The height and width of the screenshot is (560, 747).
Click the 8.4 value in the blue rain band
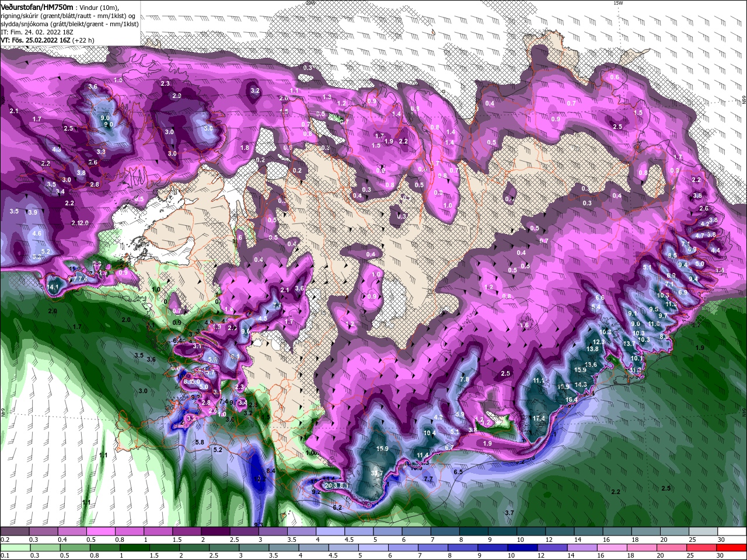point(270,470)
